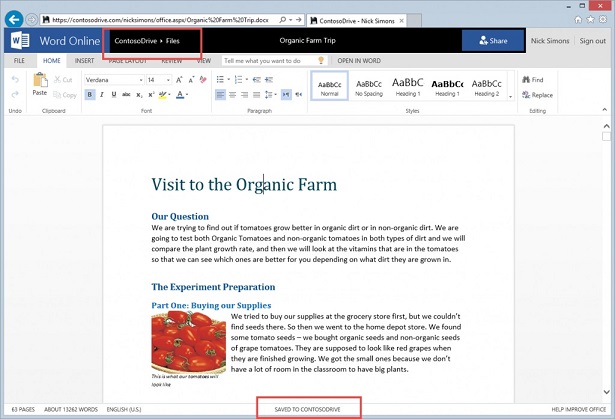615x419 pixels.
Task: Select the ContosoDrive - Nick Simons browser tab
Action: (356, 21)
